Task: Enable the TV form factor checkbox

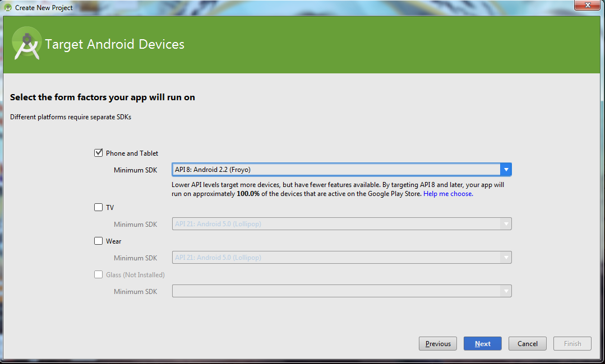Action: point(98,207)
